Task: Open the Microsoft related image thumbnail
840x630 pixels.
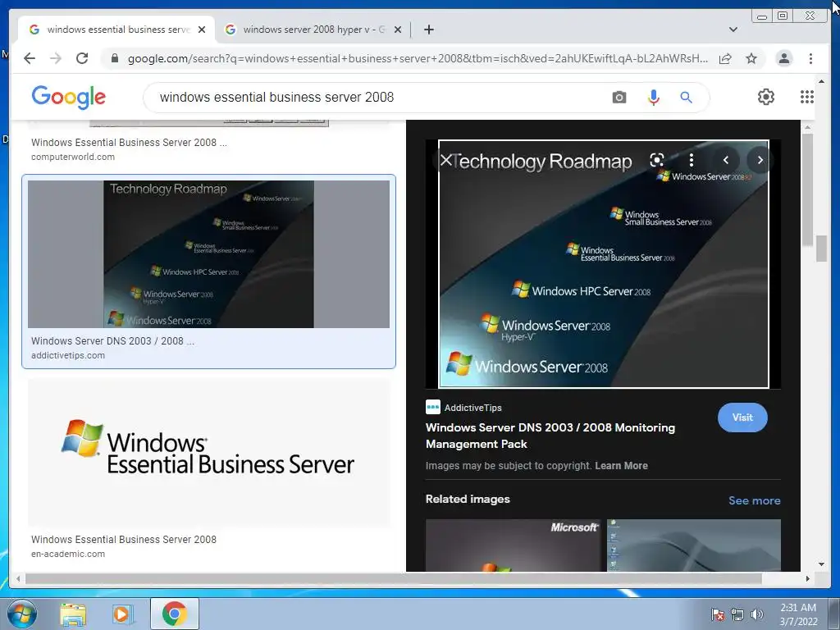Action: (513, 546)
